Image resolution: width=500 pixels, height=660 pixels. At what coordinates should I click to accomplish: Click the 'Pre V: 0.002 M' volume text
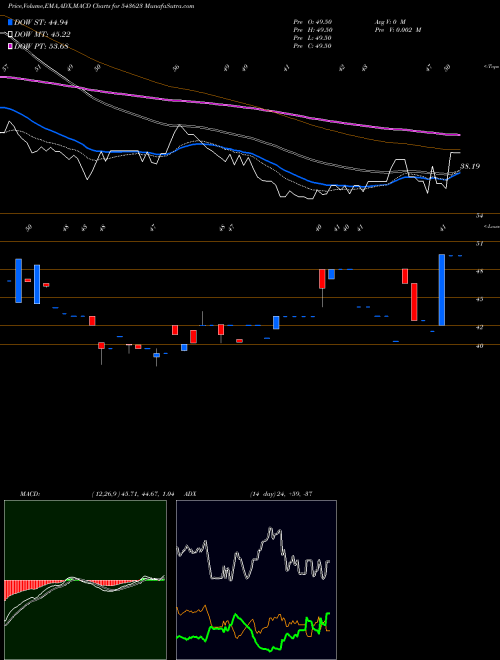click(397, 30)
